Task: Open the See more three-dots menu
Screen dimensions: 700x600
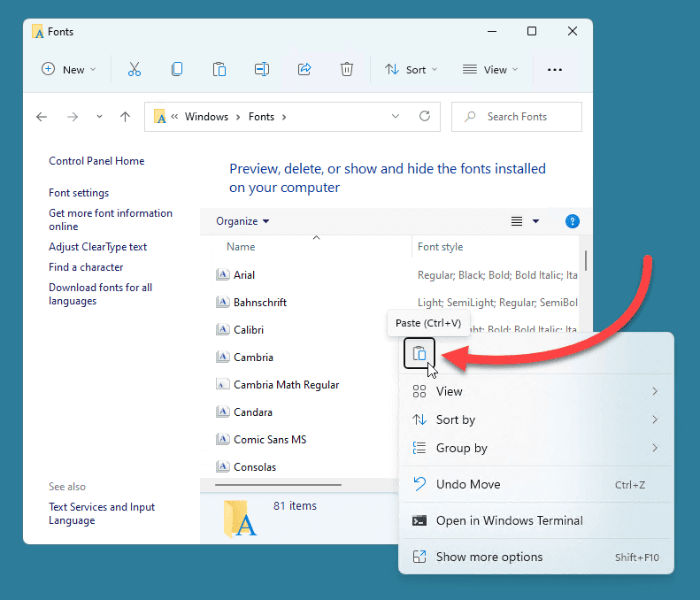Action: coord(555,70)
